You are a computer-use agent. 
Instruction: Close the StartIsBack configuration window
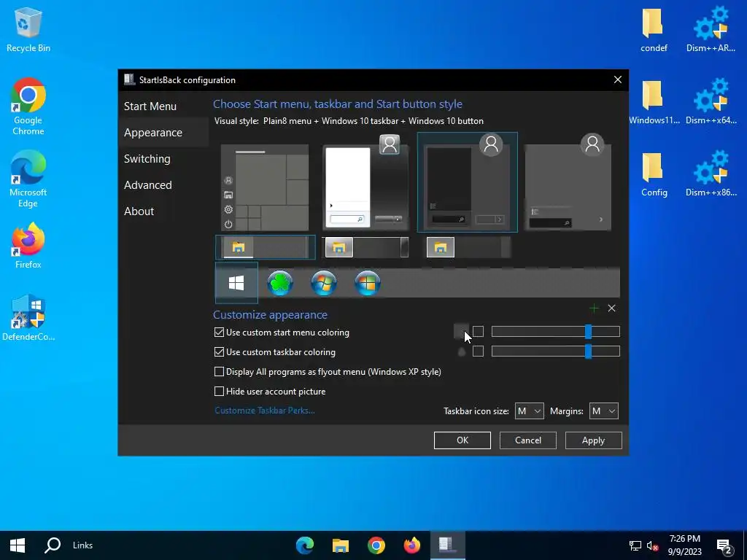point(617,79)
